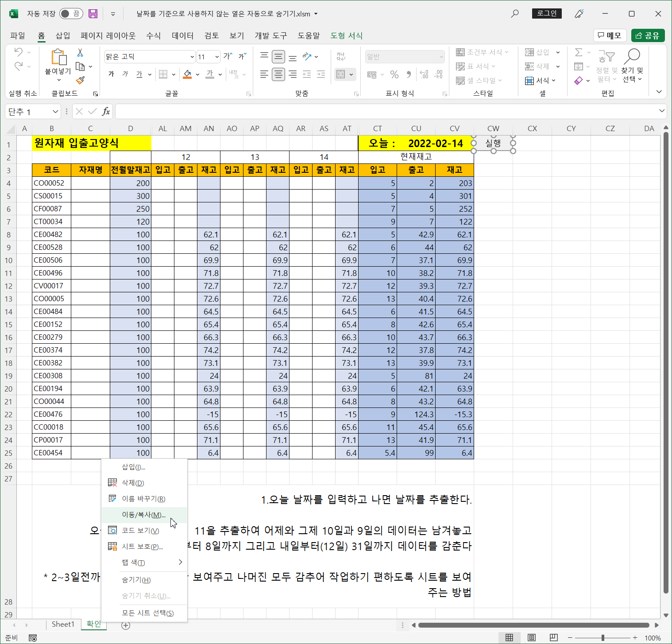Collapse the ribbon using the chevron
The width and height of the screenshot is (672, 644).
659,92
